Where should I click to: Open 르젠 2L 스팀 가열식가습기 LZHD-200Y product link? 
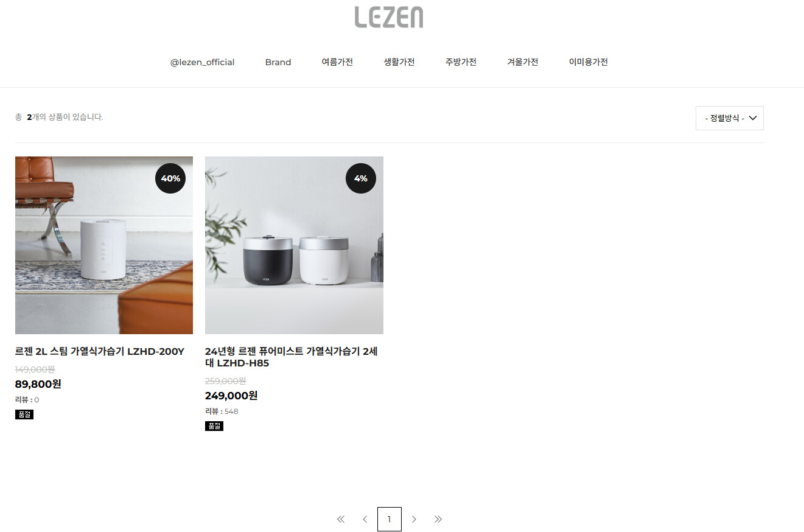[100, 351]
